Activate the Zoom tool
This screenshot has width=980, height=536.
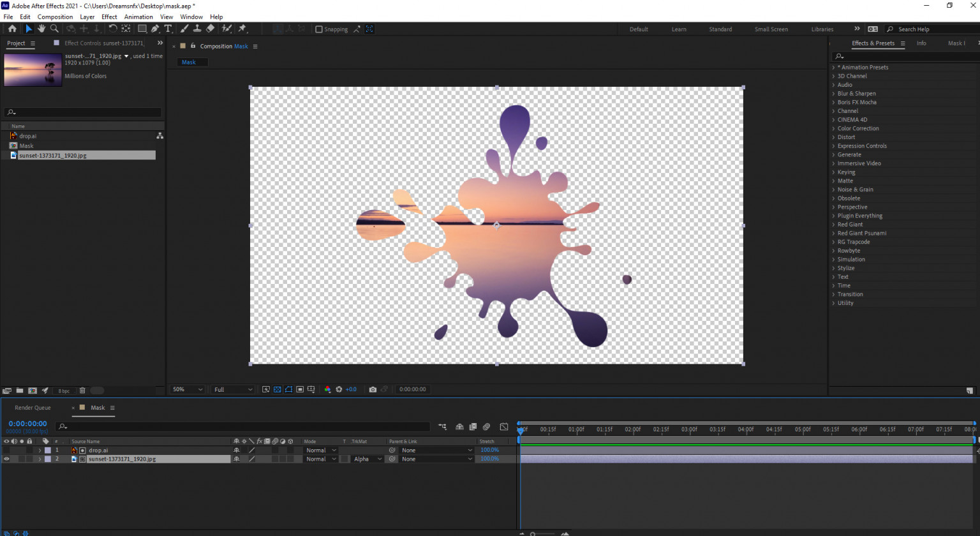[54, 29]
